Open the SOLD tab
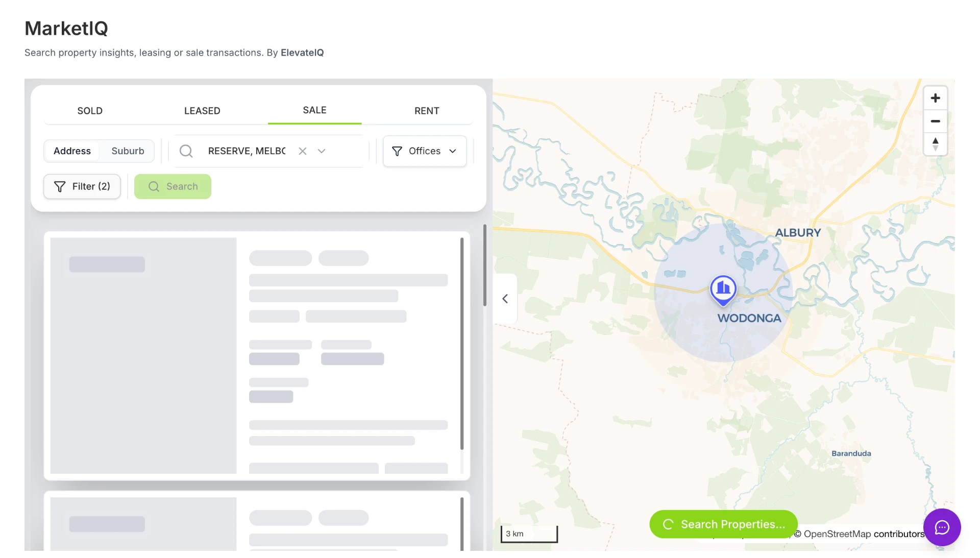 pos(90,111)
